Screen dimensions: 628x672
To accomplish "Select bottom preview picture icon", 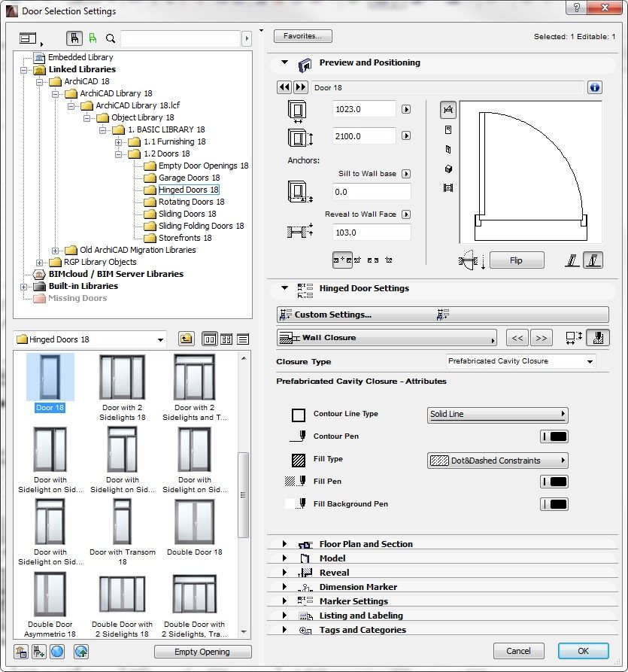I will click(x=448, y=187).
